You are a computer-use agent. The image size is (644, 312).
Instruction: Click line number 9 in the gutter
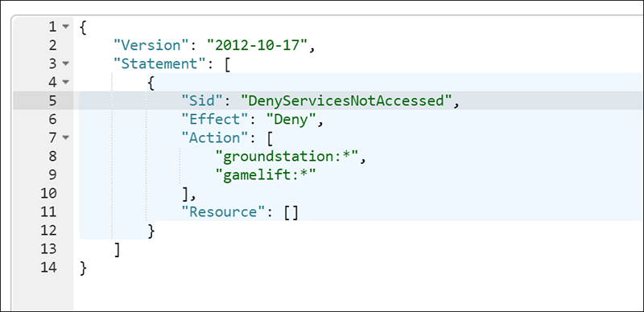point(52,174)
